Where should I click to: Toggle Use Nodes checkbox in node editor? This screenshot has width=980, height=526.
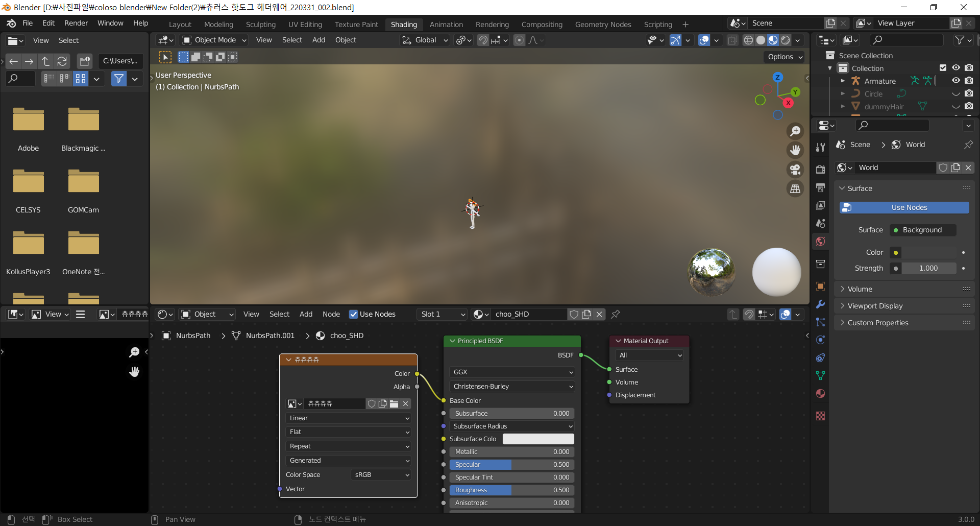click(353, 314)
